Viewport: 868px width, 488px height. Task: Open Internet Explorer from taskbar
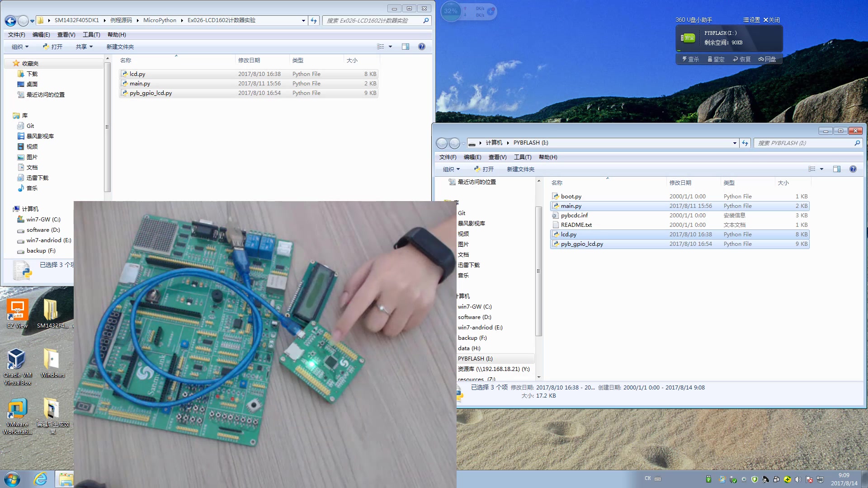[x=40, y=479]
